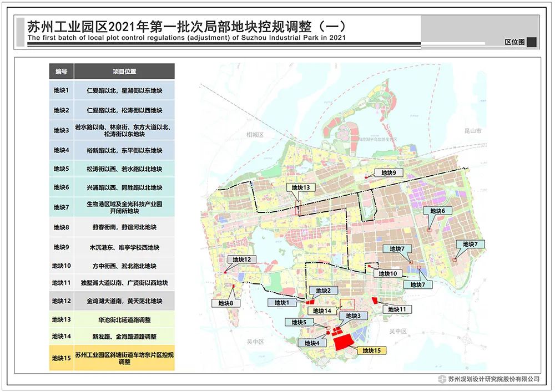Screen dimensions: 555x392
Task: Select the 地块2 cell in the table
Action: pos(61,110)
